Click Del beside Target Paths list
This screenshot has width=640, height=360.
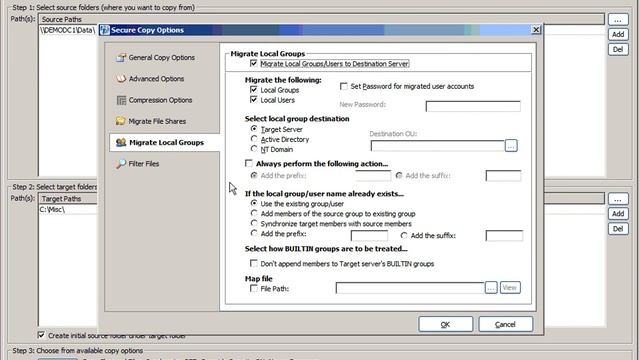(x=618, y=229)
